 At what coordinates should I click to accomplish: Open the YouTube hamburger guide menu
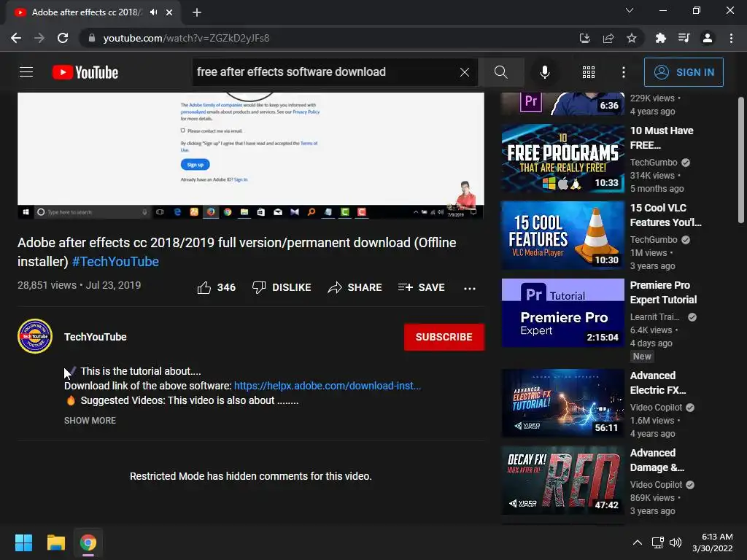tap(26, 72)
